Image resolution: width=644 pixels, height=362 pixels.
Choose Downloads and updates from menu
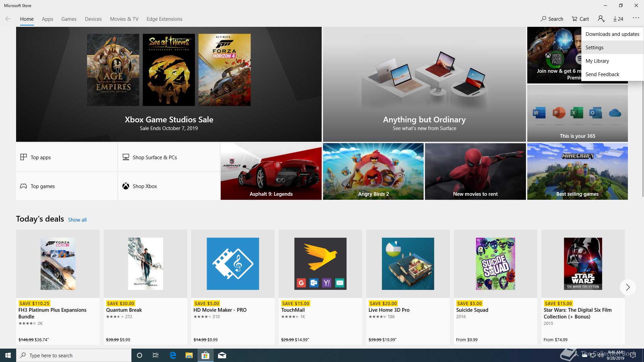tap(612, 34)
